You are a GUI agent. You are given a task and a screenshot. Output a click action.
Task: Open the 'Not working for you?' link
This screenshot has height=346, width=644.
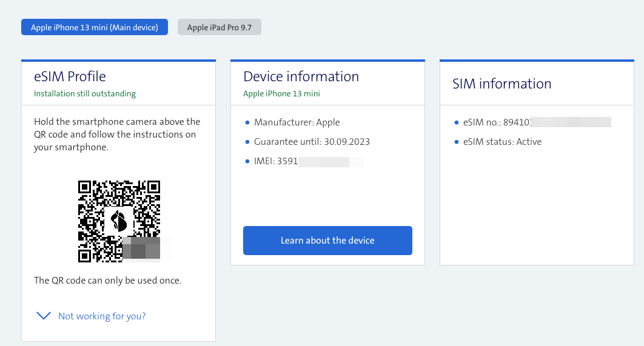click(x=102, y=316)
